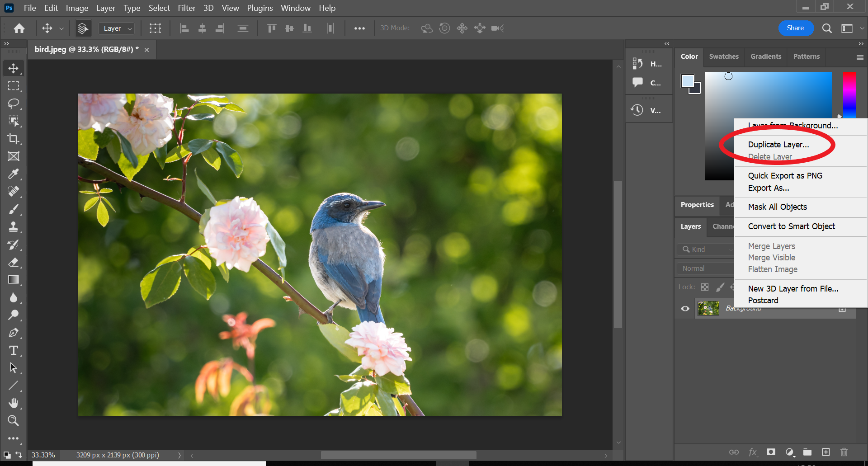This screenshot has height=466, width=868.
Task: Select the Type tool
Action: point(14,350)
